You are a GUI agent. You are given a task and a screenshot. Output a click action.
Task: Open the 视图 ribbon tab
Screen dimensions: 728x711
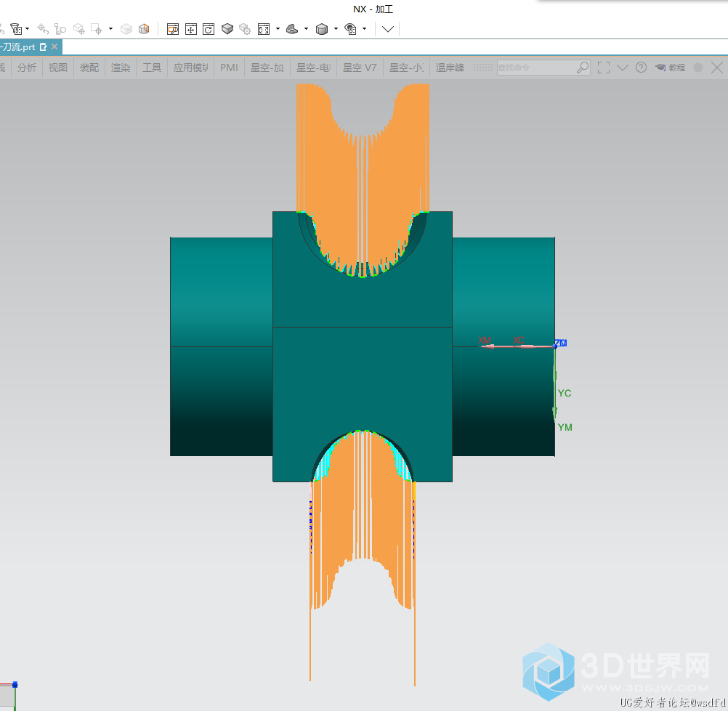tap(58, 68)
